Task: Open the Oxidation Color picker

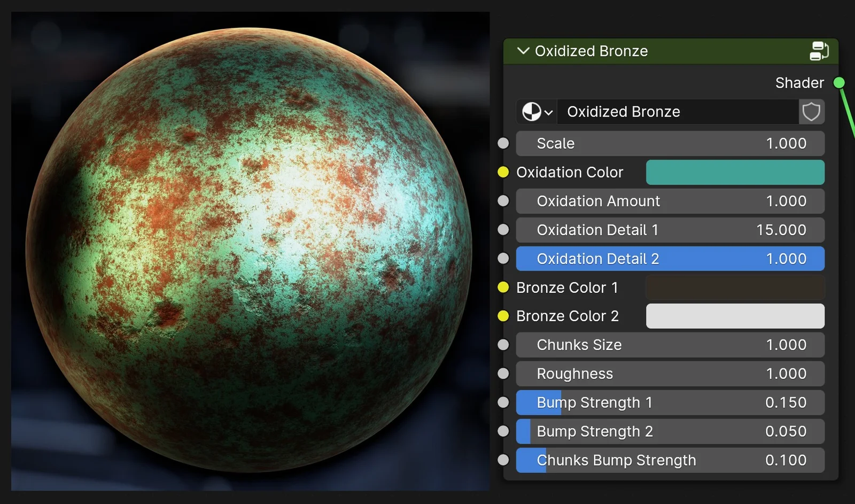Action: tap(735, 172)
